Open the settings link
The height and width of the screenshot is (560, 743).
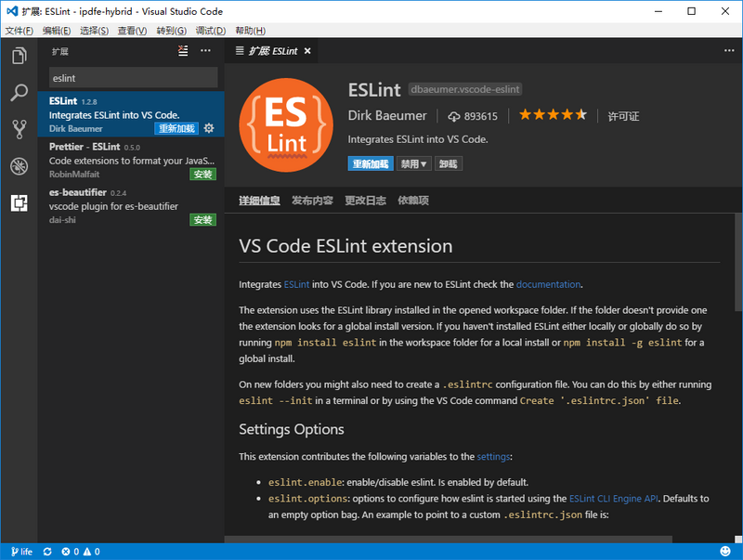[x=493, y=457]
